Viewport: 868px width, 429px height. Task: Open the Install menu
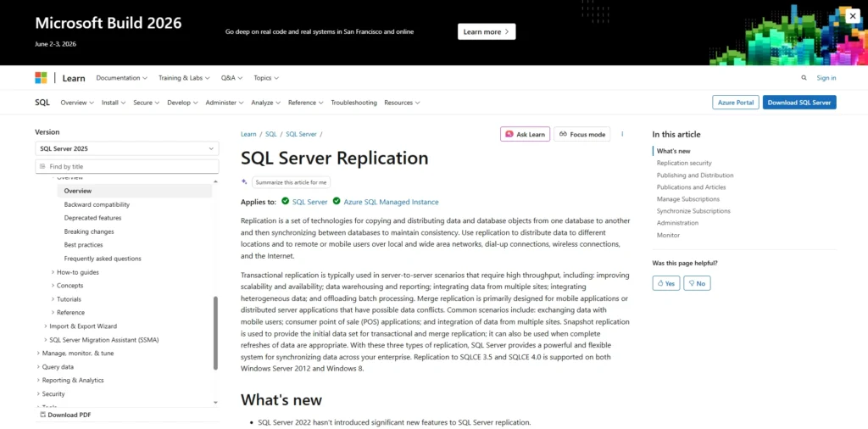114,103
